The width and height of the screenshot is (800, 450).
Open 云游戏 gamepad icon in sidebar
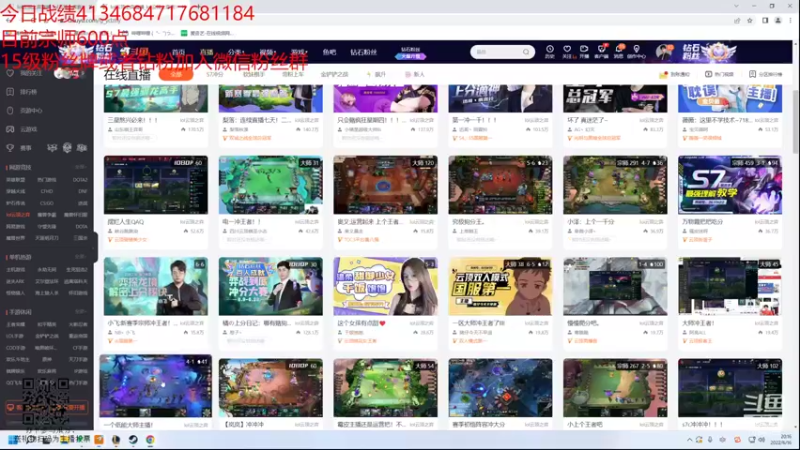coord(10,129)
